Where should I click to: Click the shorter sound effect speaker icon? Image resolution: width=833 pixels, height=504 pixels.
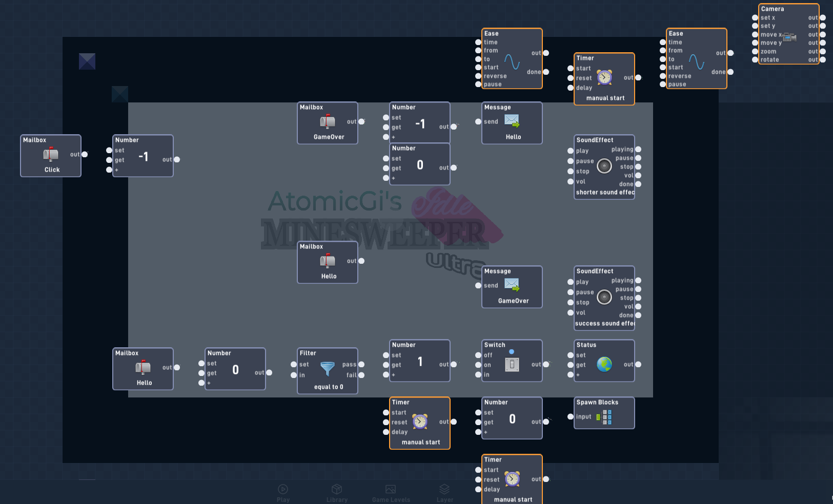604,166
